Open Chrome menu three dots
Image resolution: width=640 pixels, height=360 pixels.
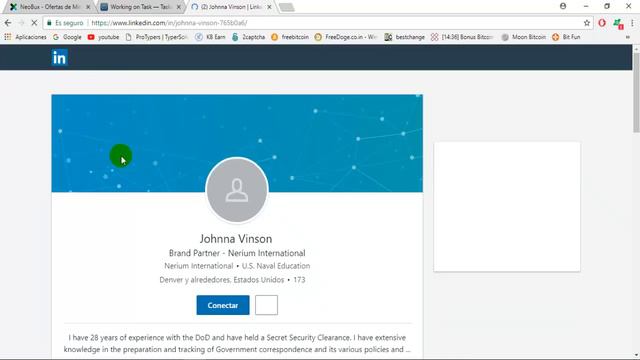(632, 23)
